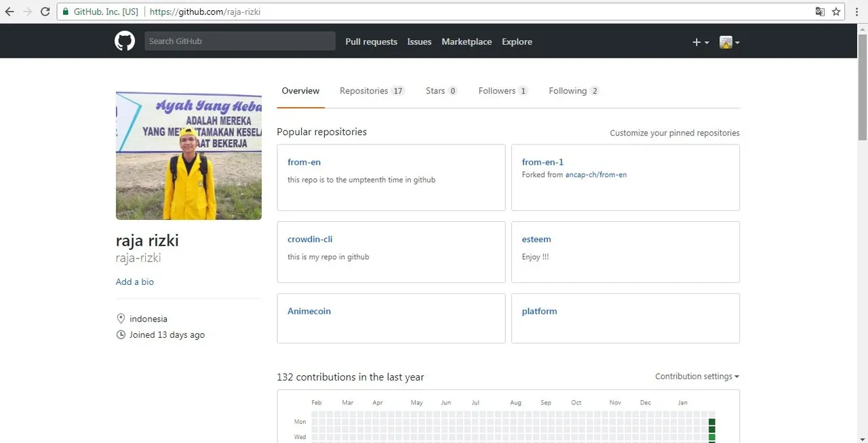Open the Google Translate page icon
Viewport: 868px width, 443px height.
820,12
